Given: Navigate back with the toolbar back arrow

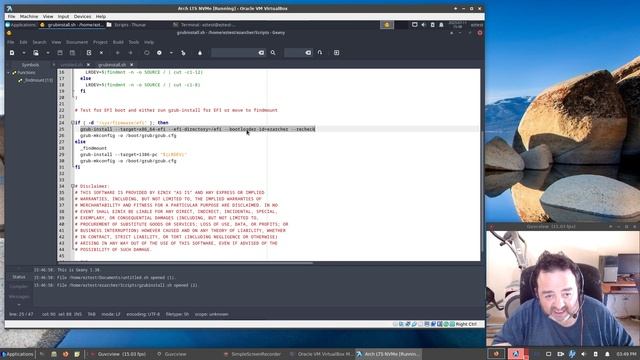Looking at the screenshot, I should click(x=118, y=53).
